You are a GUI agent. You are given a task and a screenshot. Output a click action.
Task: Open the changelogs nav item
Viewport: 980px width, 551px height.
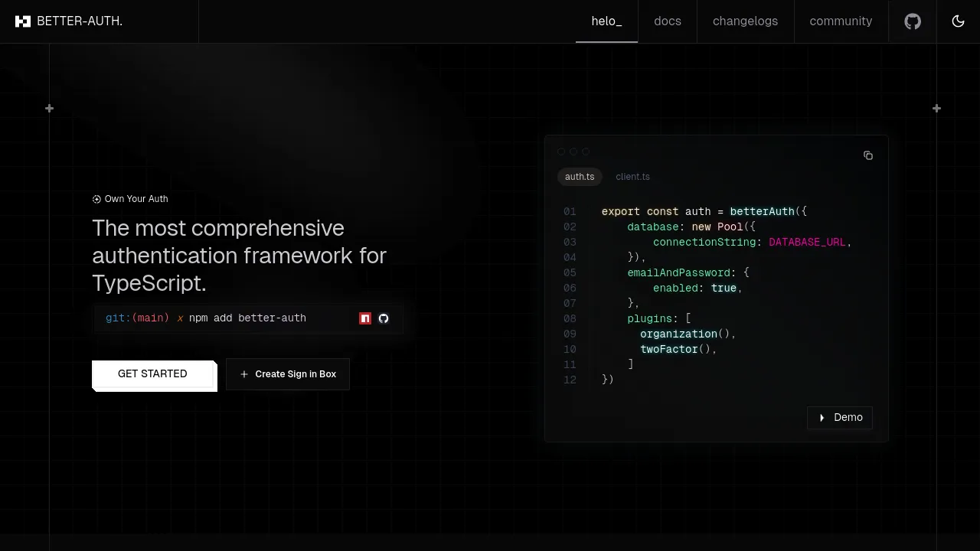click(x=745, y=21)
